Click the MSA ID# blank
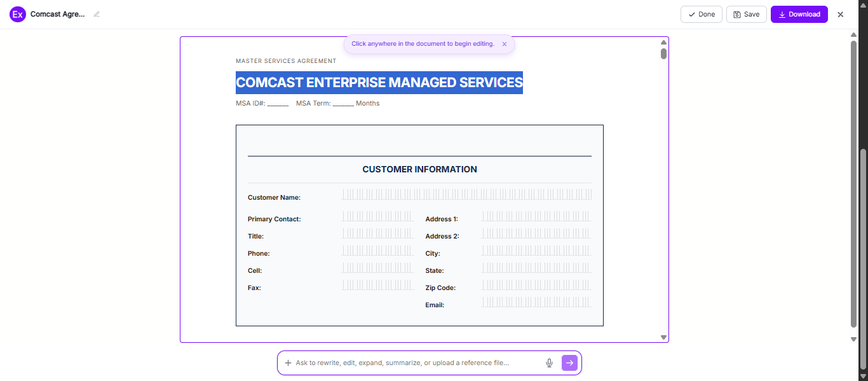The image size is (868, 381). click(x=278, y=104)
